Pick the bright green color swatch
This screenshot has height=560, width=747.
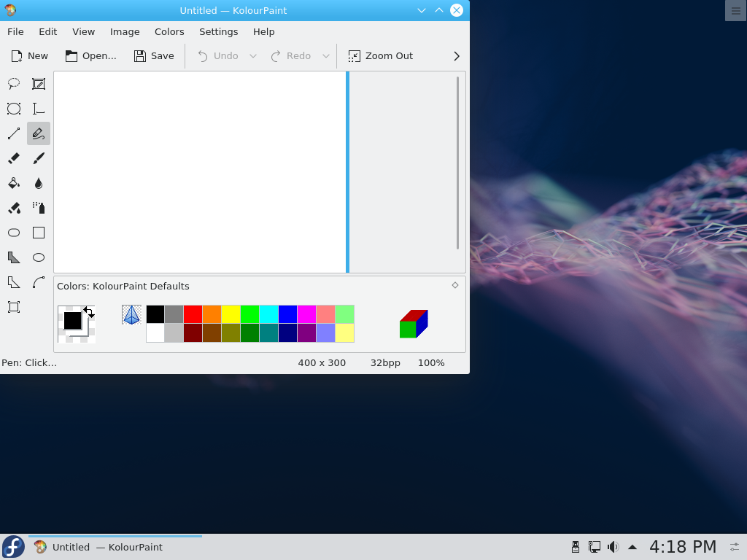click(x=249, y=314)
